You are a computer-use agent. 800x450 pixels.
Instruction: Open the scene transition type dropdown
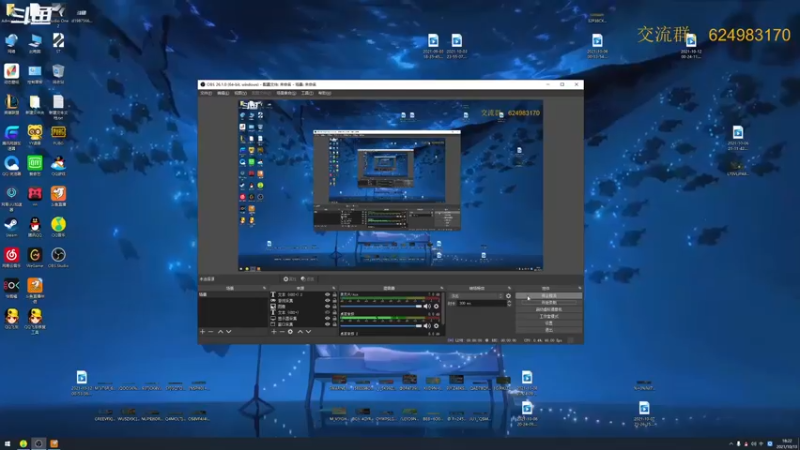(x=477, y=296)
